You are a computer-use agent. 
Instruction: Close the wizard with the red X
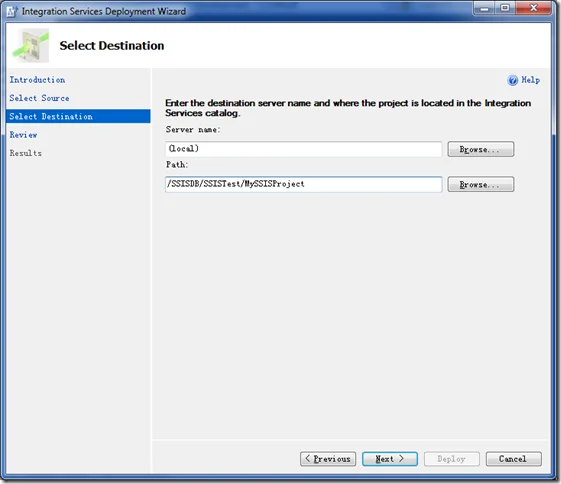tap(533, 8)
